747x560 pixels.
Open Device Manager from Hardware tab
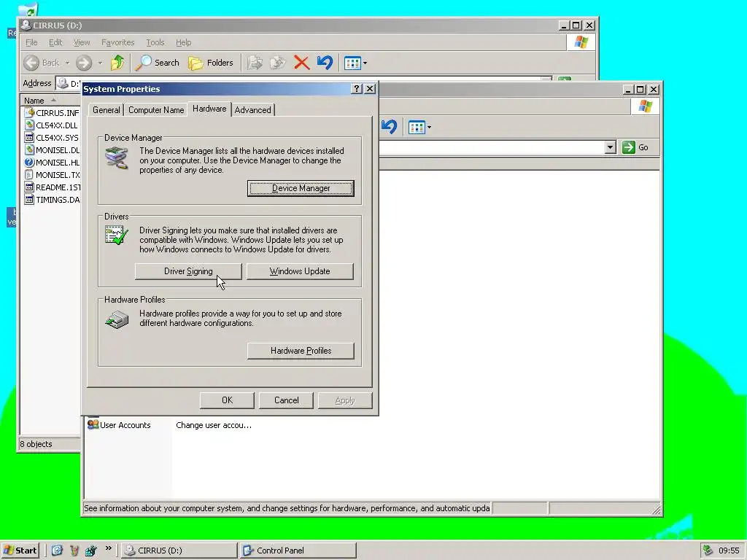(301, 188)
